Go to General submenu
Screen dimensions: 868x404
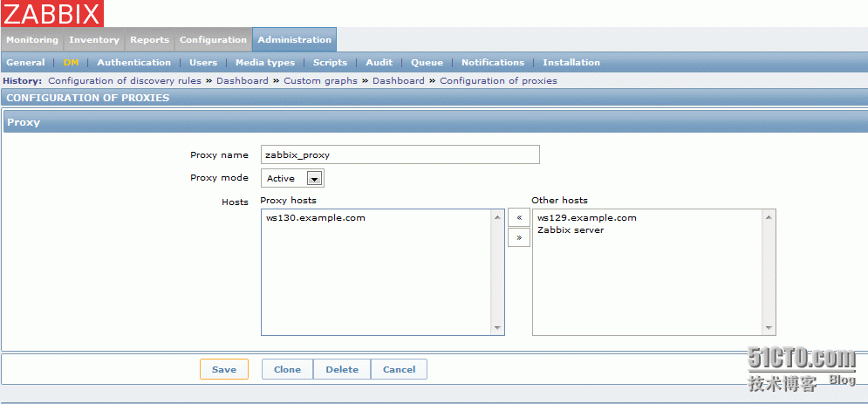[x=25, y=63]
